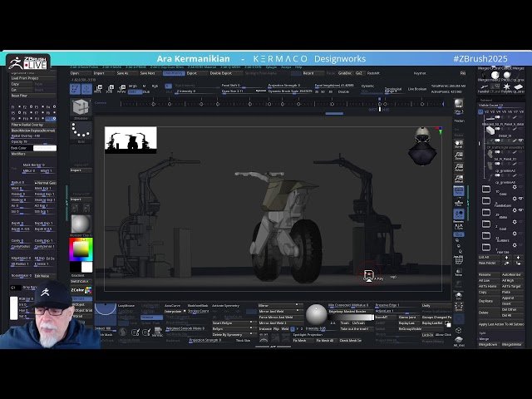This screenshot has height=399, width=532.
Task: Select the F1 filter radio button
Action: pos(18,107)
